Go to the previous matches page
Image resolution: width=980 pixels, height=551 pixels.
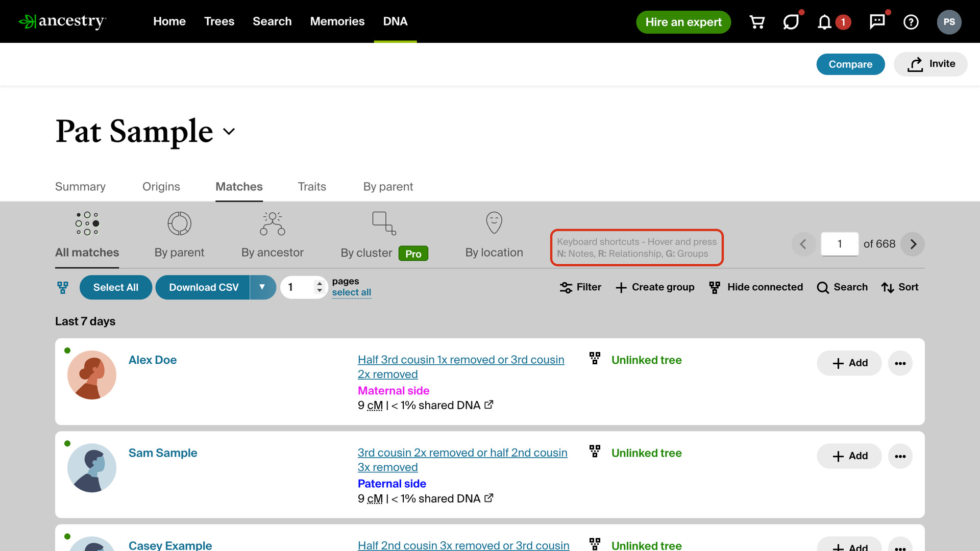tap(803, 244)
